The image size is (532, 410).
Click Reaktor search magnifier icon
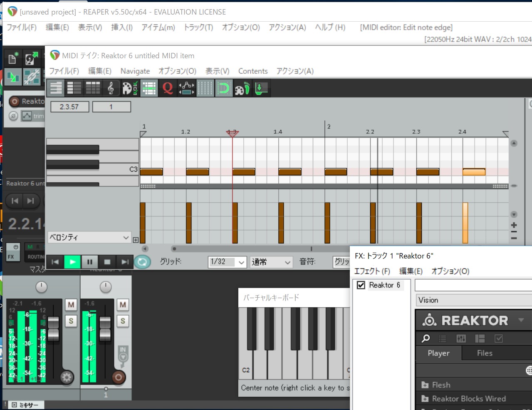tap(426, 338)
